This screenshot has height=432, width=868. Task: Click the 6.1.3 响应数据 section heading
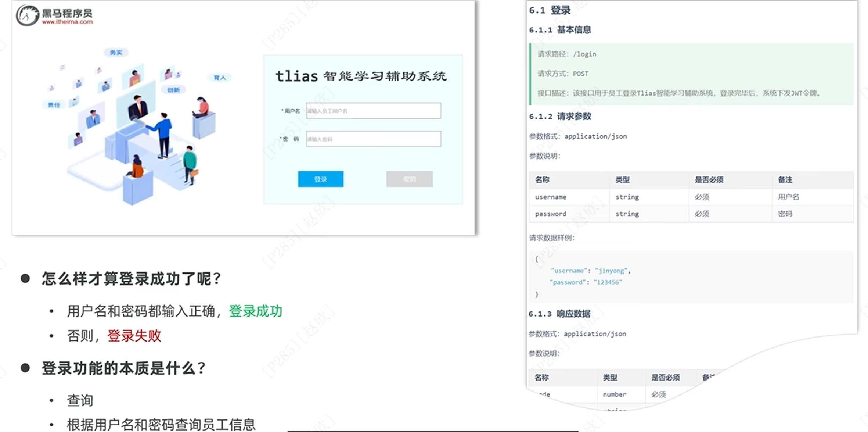[x=559, y=314]
